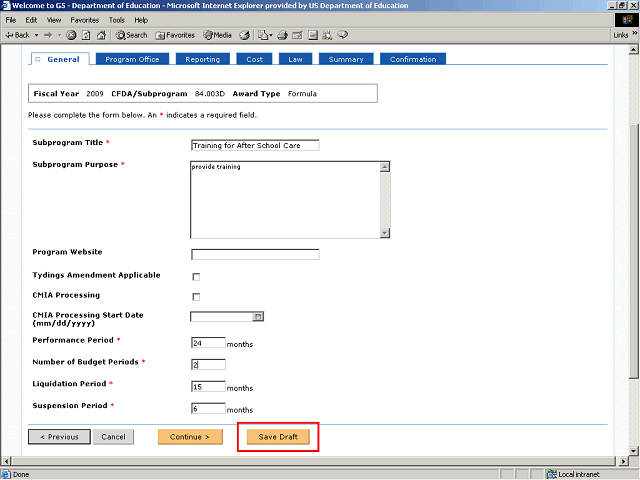The width and height of the screenshot is (640, 480).
Task: Open the Edit menu
Action: pyautogui.click(x=31, y=20)
